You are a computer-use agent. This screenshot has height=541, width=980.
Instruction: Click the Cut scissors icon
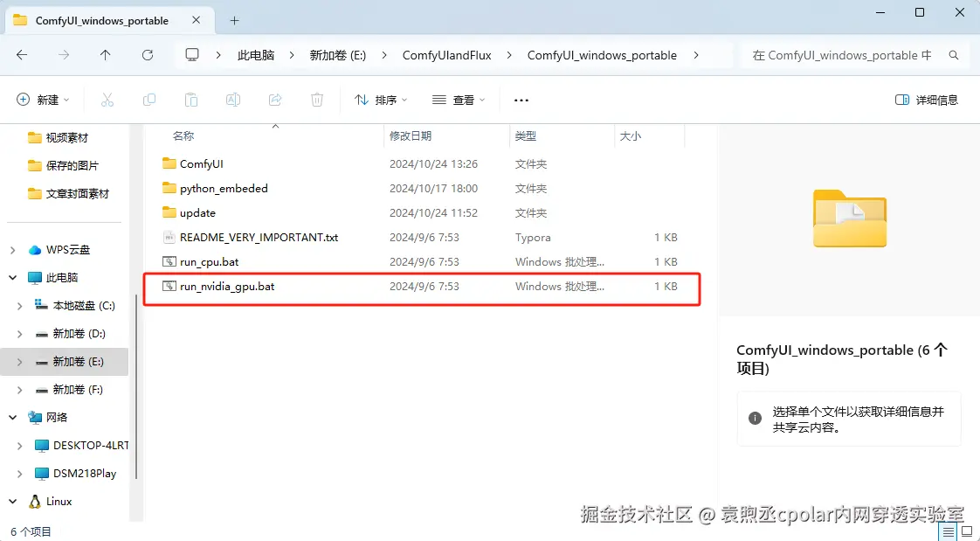pos(107,100)
